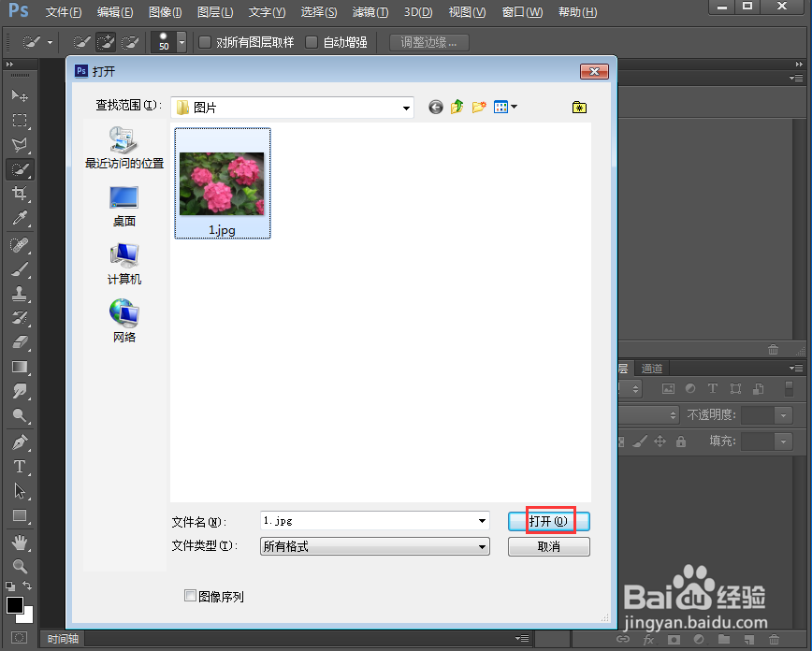Select the Dodge tool

point(20,415)
